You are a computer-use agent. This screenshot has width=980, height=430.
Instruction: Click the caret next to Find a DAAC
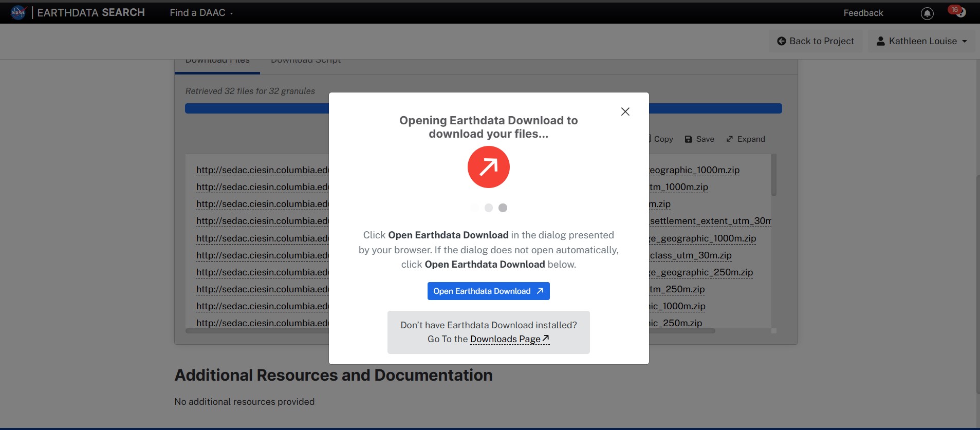click(231, 13)
